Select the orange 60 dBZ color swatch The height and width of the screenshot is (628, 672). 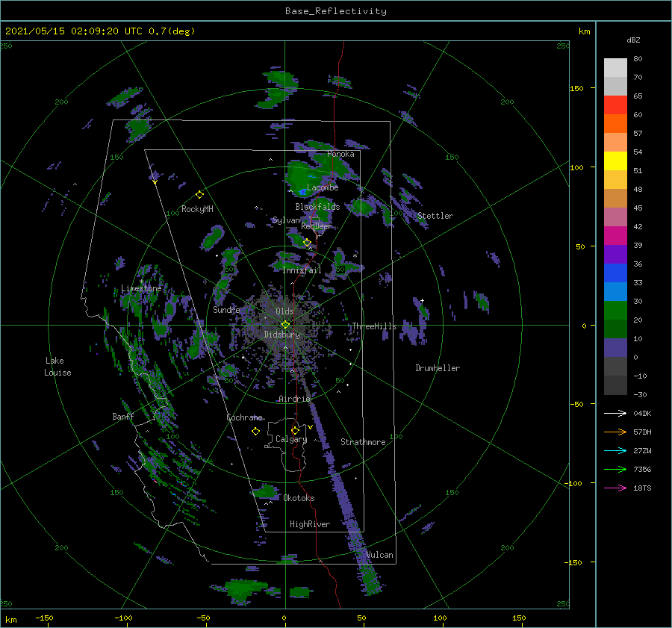click(x=615, y=123)
